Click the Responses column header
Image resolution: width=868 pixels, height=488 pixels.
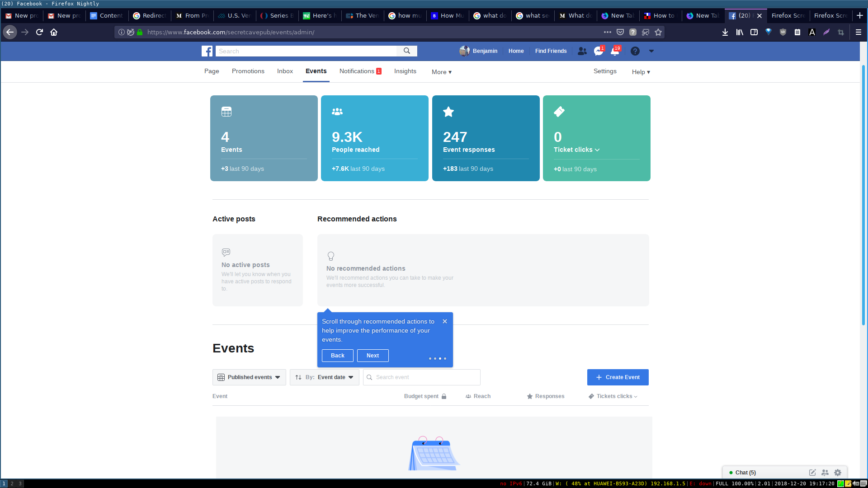(x=546, y=396)
